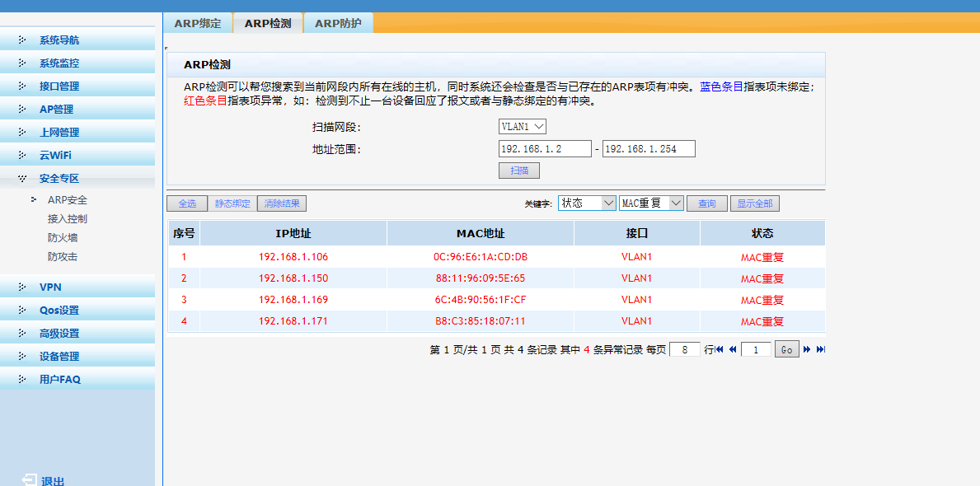Open the MAC重复 filter dropdown
Image resolution: width=980 pixels, height=486 pixels.
click(651, 203)
